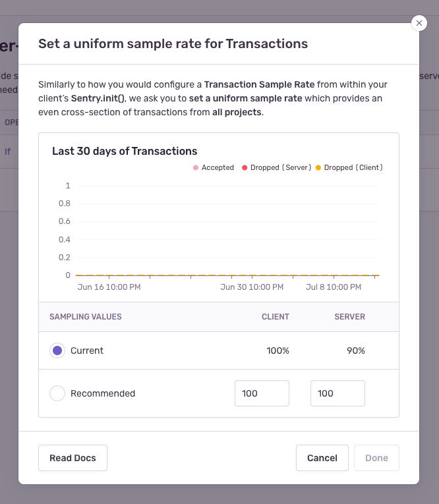The width and height of the screenshot is (439, 504).
Task: Toggle the Dropped (Server) legend series
Action: point(276,167)
